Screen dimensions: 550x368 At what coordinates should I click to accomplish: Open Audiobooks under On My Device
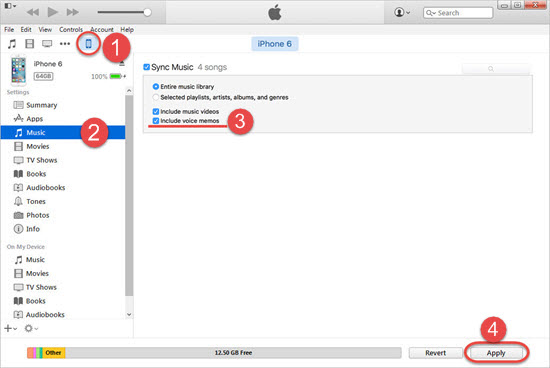pos(45,315)
